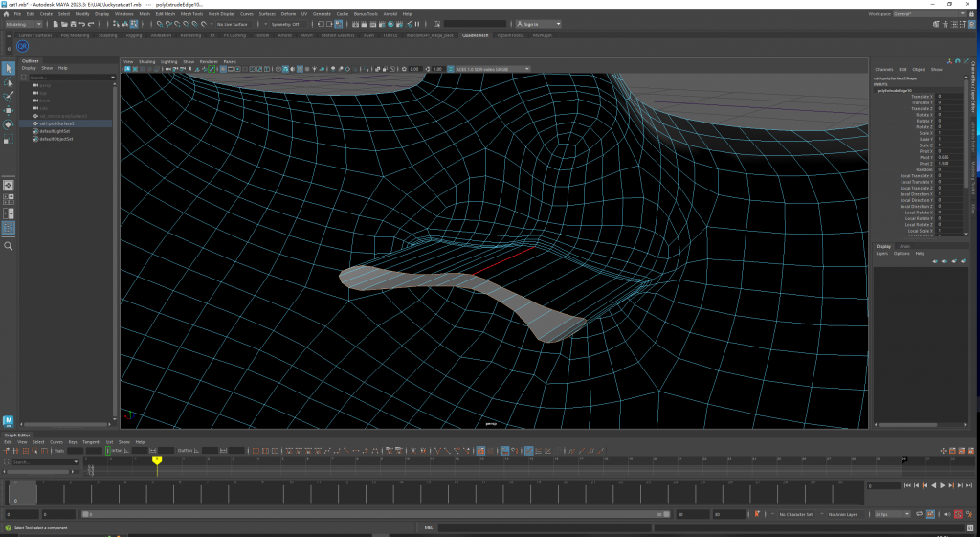Toggle the audio mute speaker icon

[947, 514]
